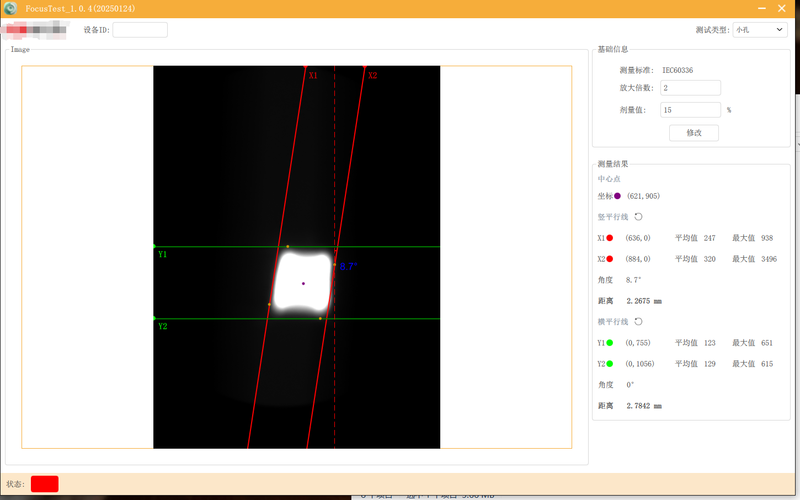The image size is (800, 500).
Task: Click the Y2 line handle on image left edge
Action: coord(154,318)
